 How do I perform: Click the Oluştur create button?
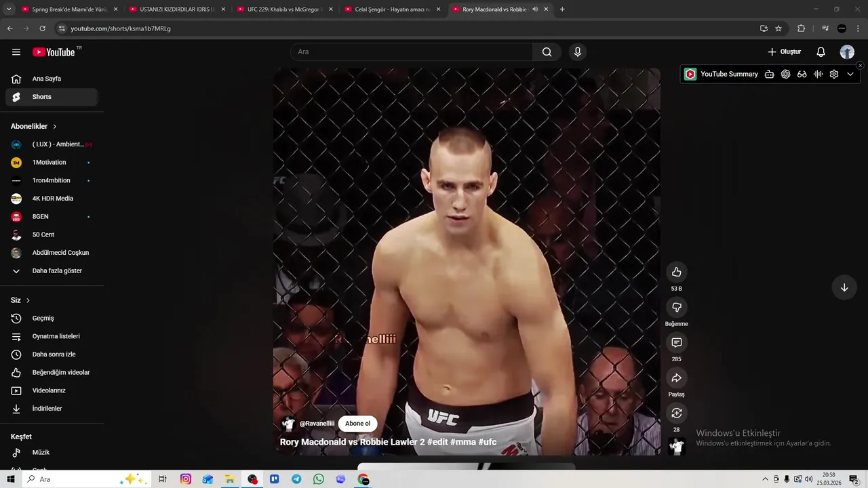click(784, 52)
